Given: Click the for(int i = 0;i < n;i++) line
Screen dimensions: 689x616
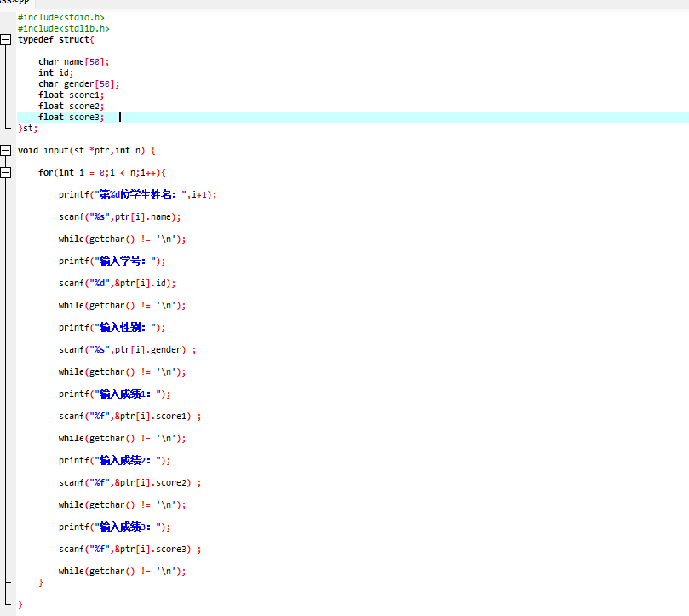Looking at the screenshot, I should (x=102, y=172).
